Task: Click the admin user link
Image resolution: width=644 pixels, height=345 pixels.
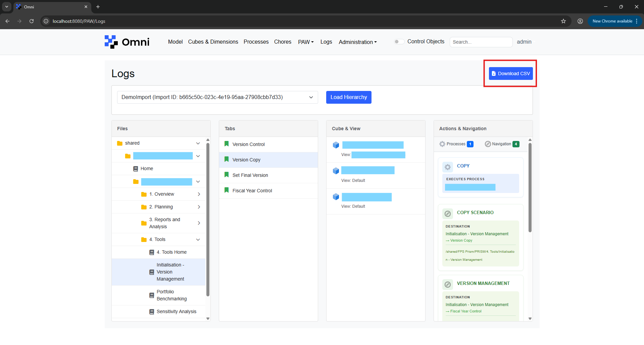Action: [524, 42]
